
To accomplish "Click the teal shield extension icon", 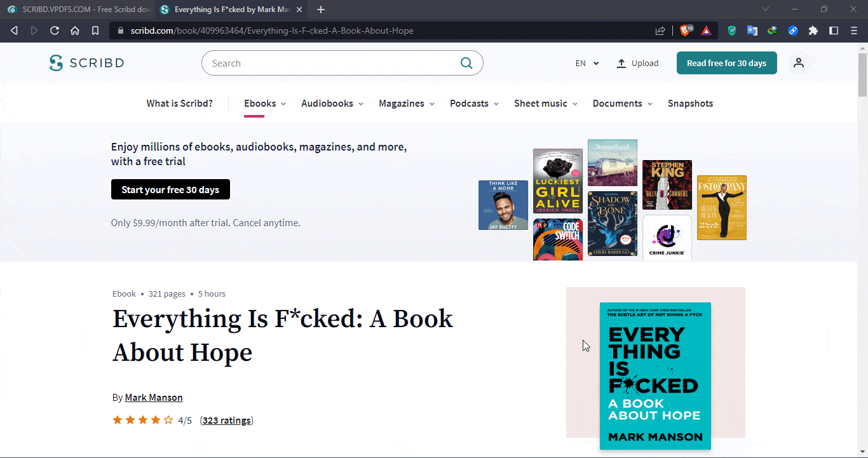I will (732, 30).
